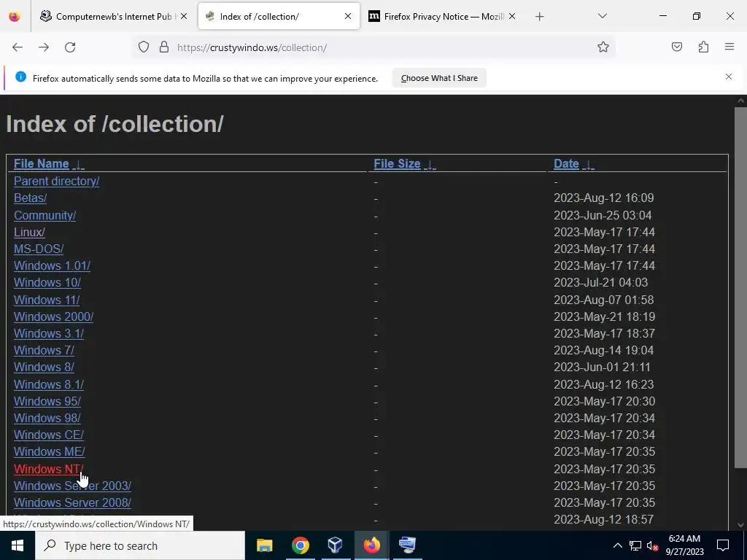Close the Index of /collection/ tab
Screen dimensions: 747x560
[348, 16]
